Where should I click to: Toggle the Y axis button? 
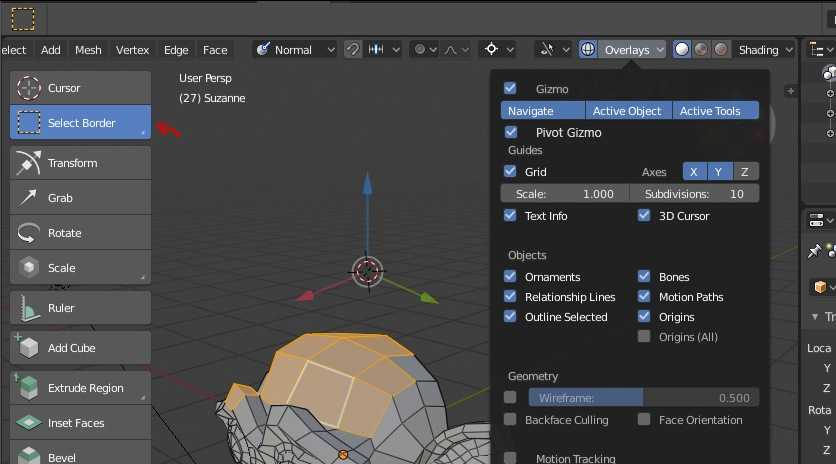pos(720,172)
